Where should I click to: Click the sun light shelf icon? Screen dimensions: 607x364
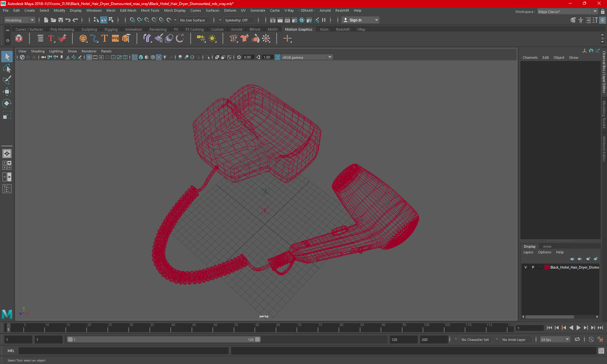pyautogui.click(x=212, y=39)
